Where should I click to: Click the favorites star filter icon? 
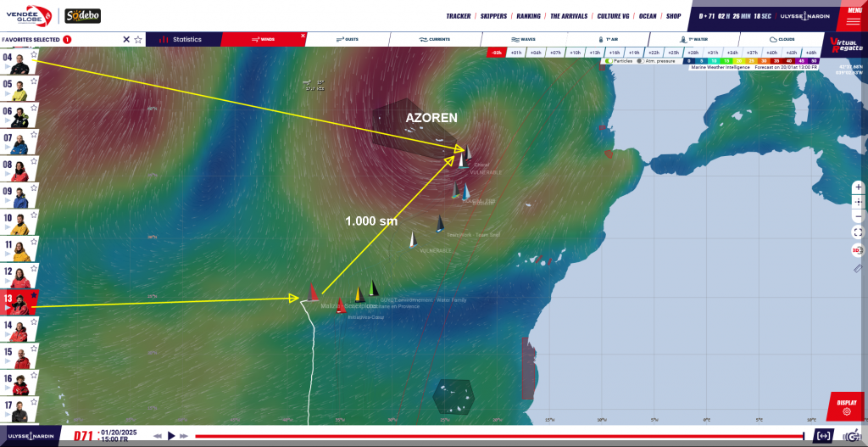pyautogui.click(x=138, y=39)
